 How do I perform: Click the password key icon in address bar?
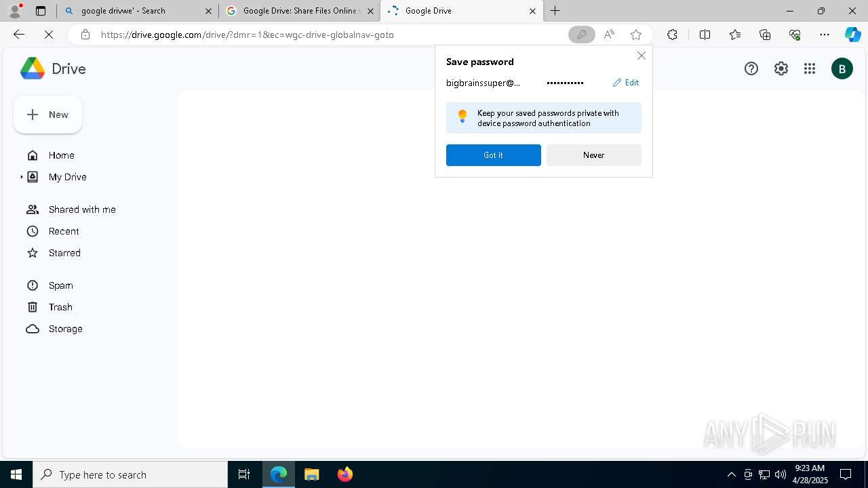coord(581,35)
